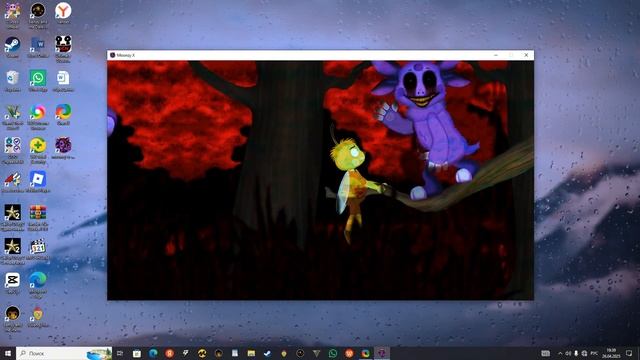
Task: Switch to Steam on the taskbar
Action: [x=267, y=353]
